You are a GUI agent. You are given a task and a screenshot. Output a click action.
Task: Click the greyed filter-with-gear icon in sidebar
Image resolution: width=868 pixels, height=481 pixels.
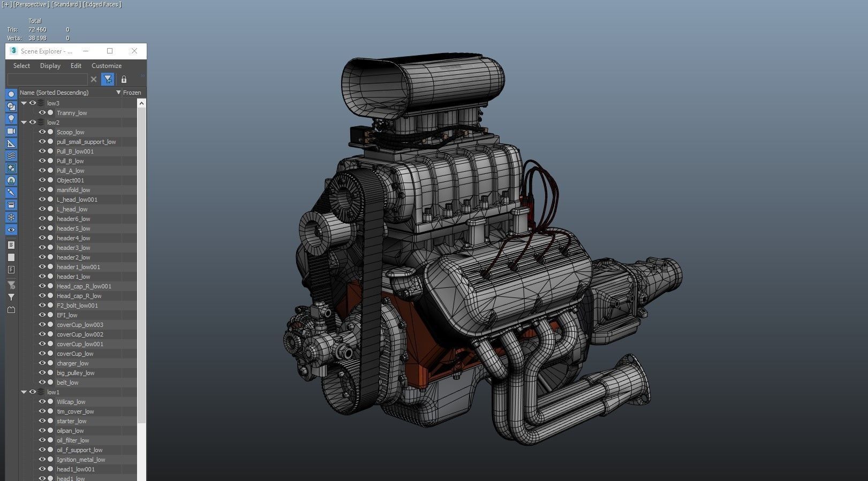(11, 285)
